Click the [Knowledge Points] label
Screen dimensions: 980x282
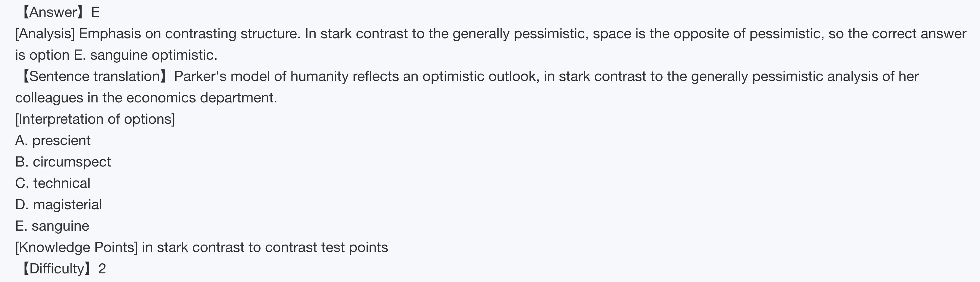click(76, 247)
